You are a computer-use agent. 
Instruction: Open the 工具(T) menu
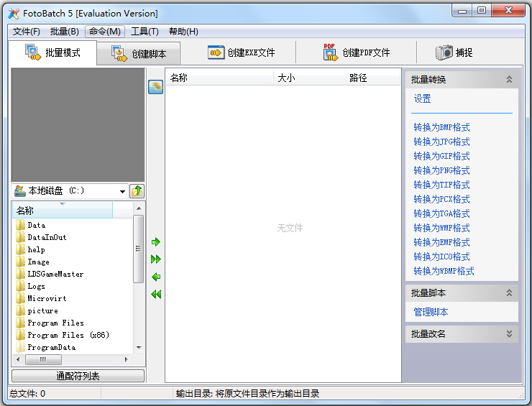coord(145,32)
